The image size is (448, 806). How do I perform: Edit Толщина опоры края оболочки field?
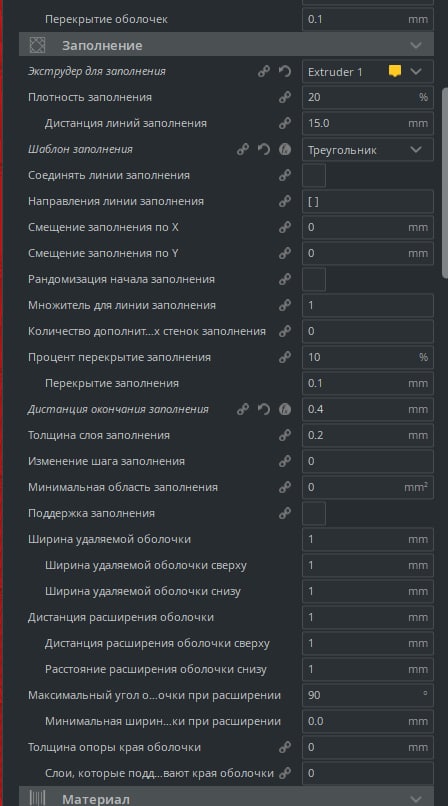pyautogui.click(x=368, y=747)
